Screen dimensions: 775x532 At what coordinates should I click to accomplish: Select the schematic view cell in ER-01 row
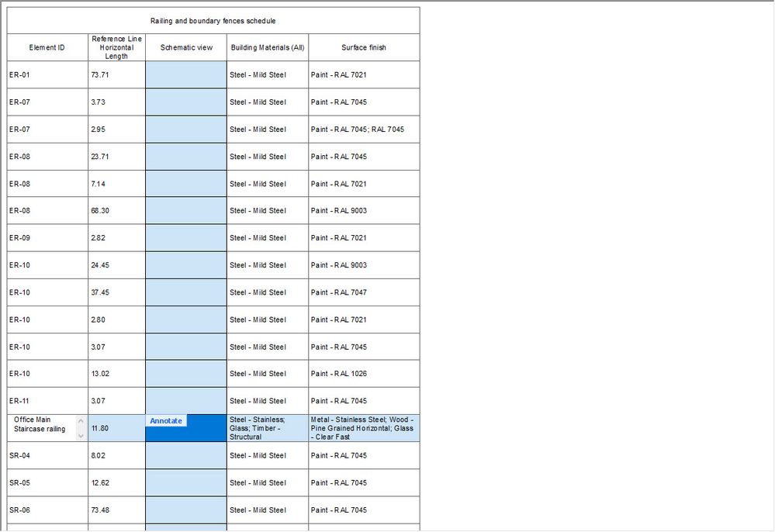tap(186, 75)
